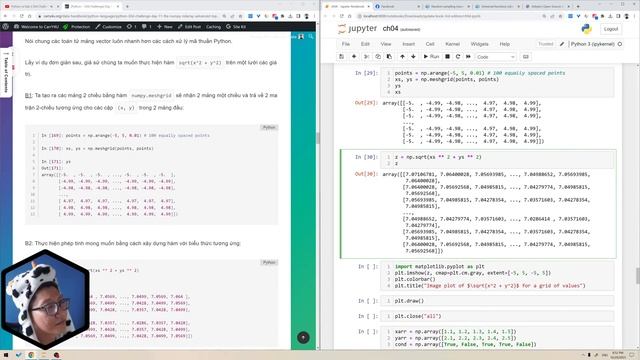Open a new tab in right browser
Screen dimensions: 640x360
coord(578,7)
